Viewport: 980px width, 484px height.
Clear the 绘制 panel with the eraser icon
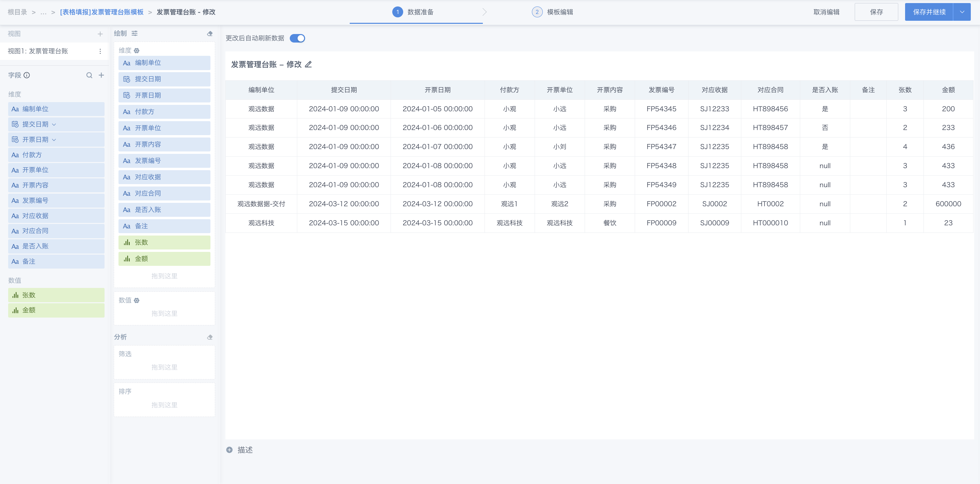tap(210, 33)
